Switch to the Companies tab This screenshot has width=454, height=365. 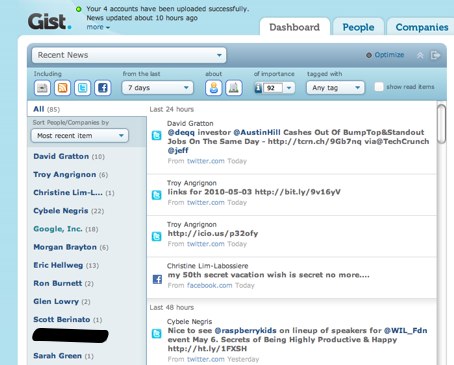pos(422,27)
